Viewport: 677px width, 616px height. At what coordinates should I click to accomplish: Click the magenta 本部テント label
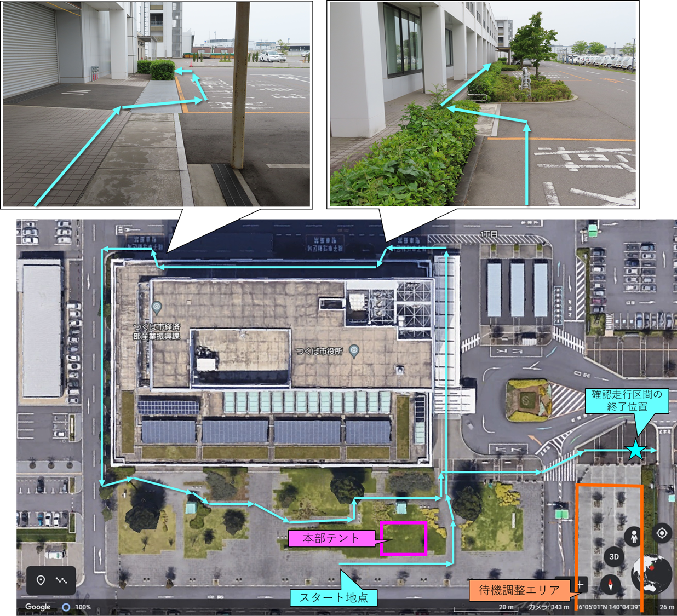click(331, 538)
